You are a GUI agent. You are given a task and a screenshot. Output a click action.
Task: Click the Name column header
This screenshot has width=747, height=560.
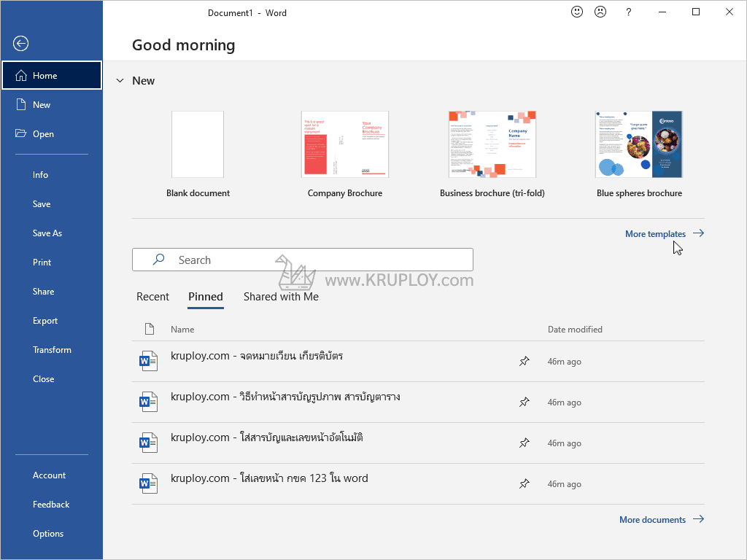tap(182, 329)
